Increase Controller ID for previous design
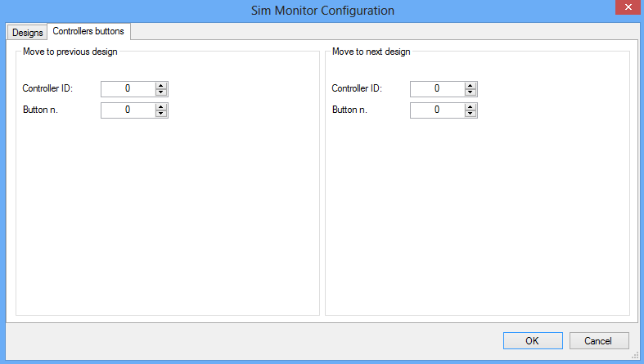The height and width of the screenshot is (364, 644). tap(161, 85)
